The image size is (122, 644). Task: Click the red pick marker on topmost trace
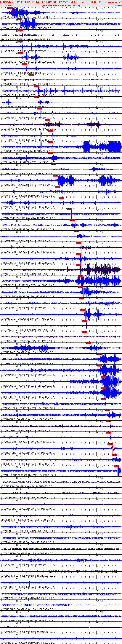[x=10, y=8]
